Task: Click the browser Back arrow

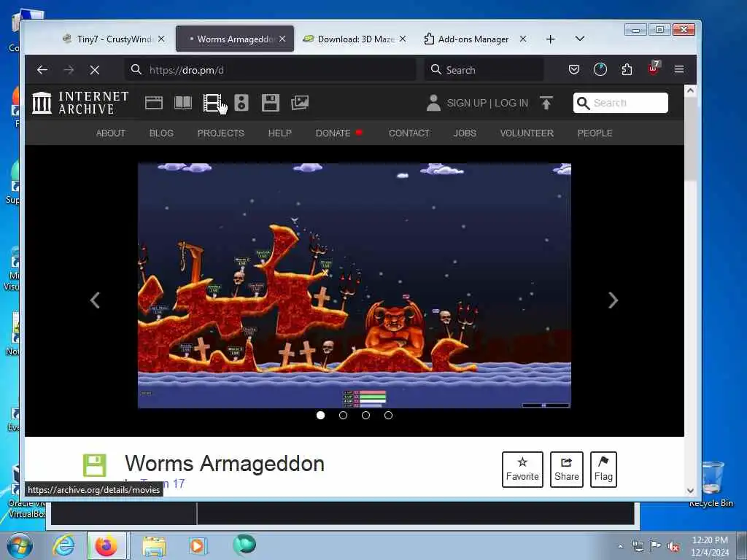Action: pos(42,70)
